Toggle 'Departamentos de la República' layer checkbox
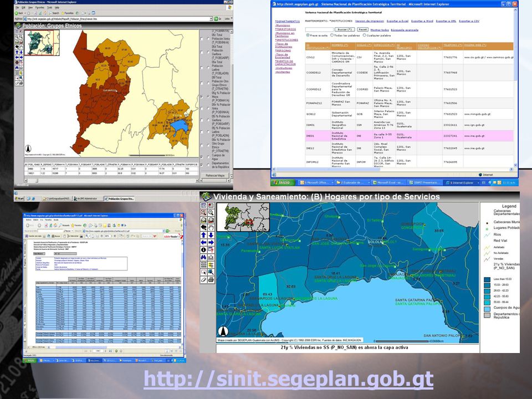This screenshot has height=399, width=532. 202,165
